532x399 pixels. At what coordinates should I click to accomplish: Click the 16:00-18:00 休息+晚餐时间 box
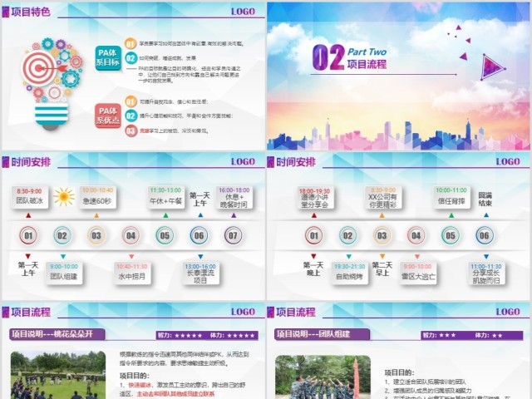[x=234, y=197]
